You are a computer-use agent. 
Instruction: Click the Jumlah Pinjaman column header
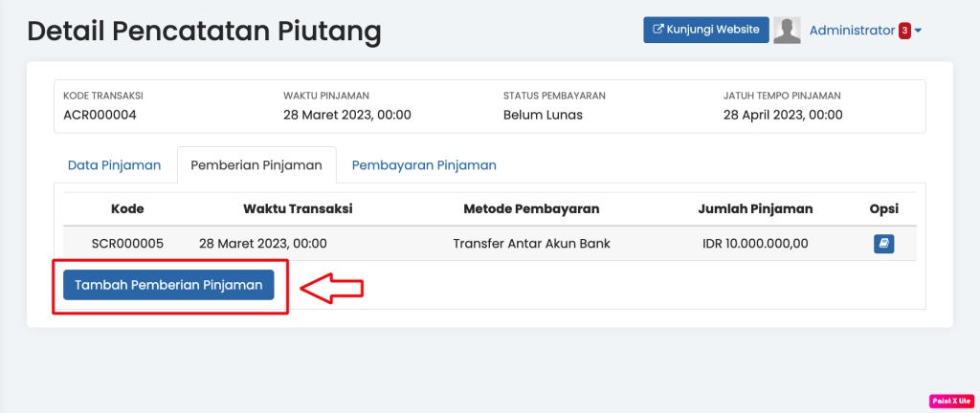click(x=755, y=209)
